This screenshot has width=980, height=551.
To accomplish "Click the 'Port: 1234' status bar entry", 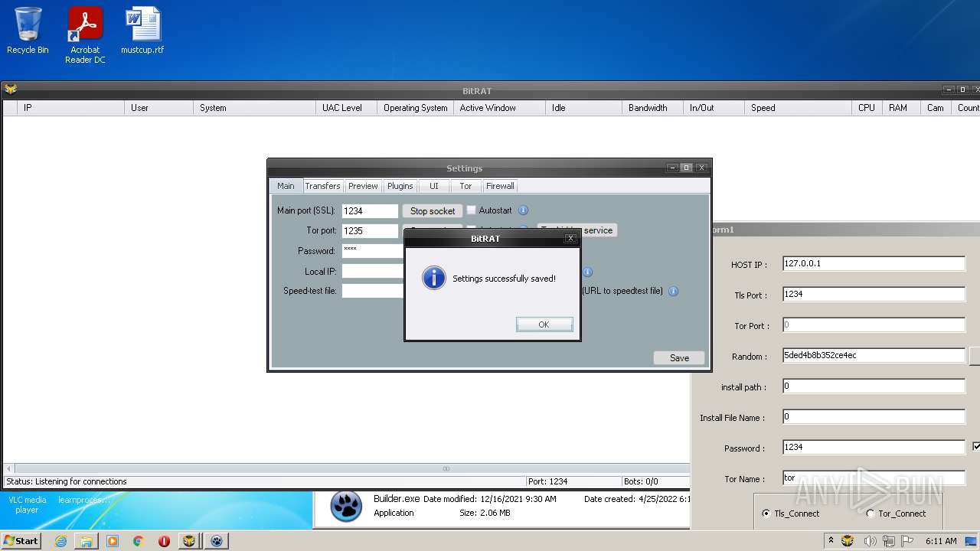I will (547, 481).
